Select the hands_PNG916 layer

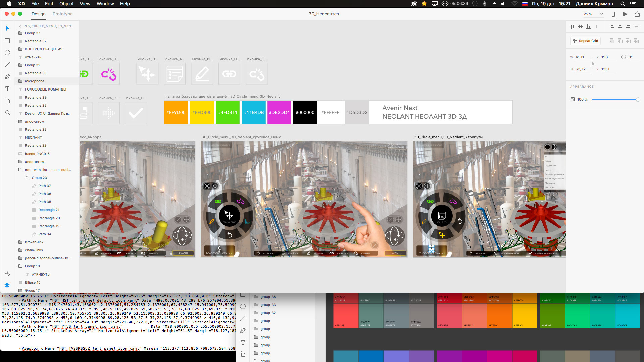point(47,154)
